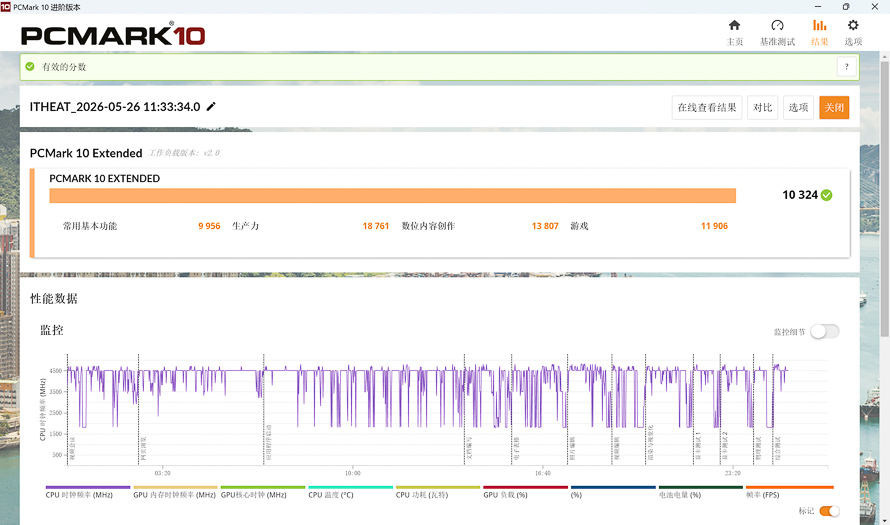This screenshot has width=890, height=525.
Task: Click the 对比 compare button
Action: pos(762,107)
